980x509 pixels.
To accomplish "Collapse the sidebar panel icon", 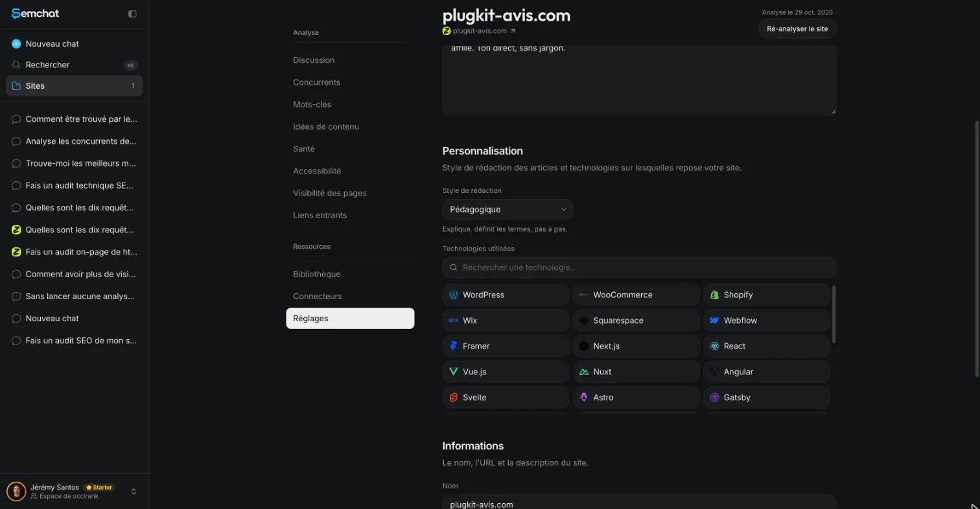I will (x=132, y=14).
